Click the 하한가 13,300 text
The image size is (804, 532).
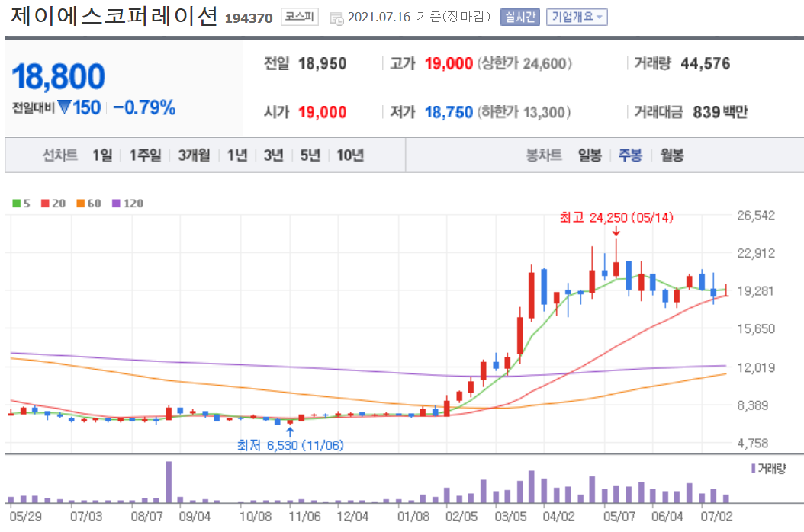coord(523,112)
